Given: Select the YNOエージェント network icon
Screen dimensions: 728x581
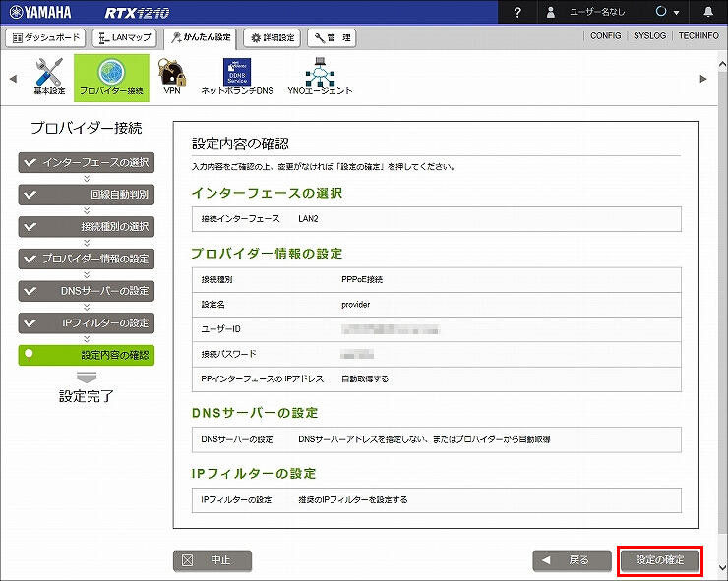Looking at the screenshot, I should pyautogui.click(x=320, y=77).
